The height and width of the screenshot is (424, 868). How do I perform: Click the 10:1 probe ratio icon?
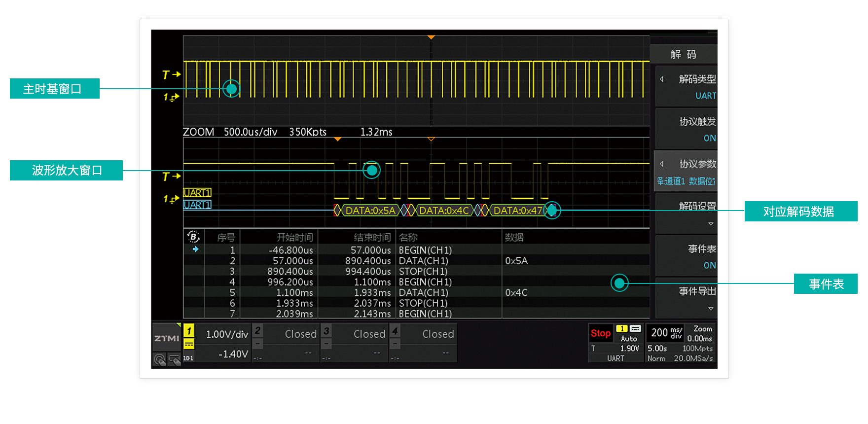188,358
